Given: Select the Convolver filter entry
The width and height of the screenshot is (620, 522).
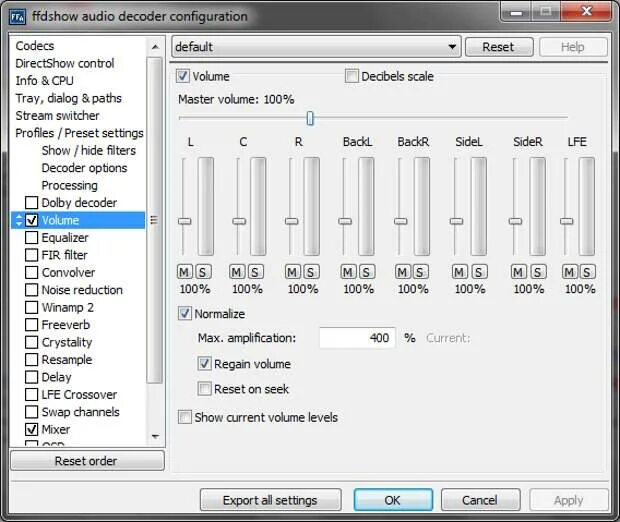Looking at the screenshot, I should point(68,272).
